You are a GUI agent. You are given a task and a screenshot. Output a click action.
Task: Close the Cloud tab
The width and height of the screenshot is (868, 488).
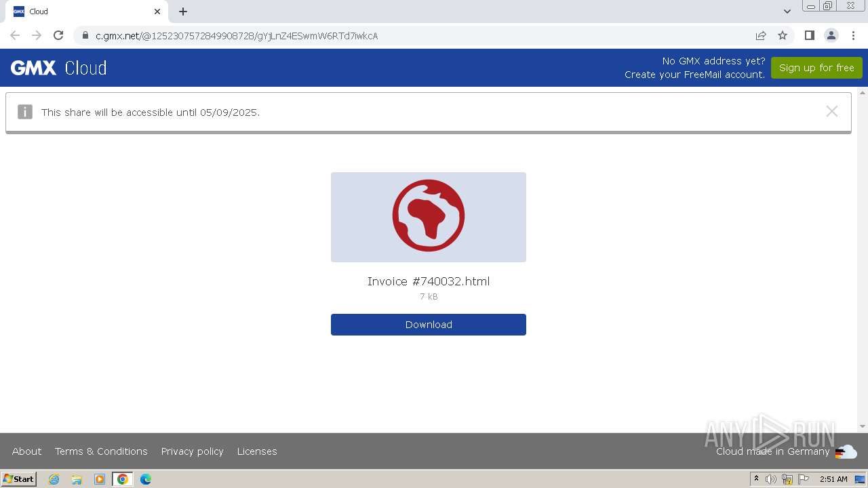[x=157, y=12]
